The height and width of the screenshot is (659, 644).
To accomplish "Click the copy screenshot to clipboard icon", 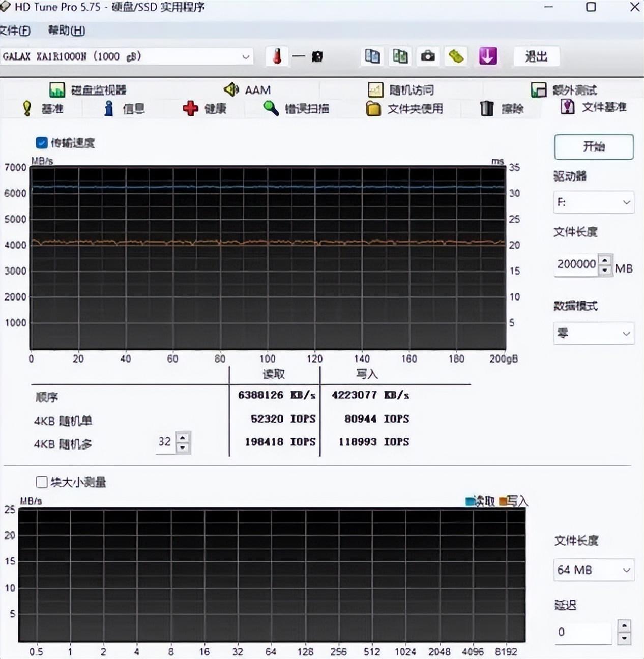I will [400, 56].
